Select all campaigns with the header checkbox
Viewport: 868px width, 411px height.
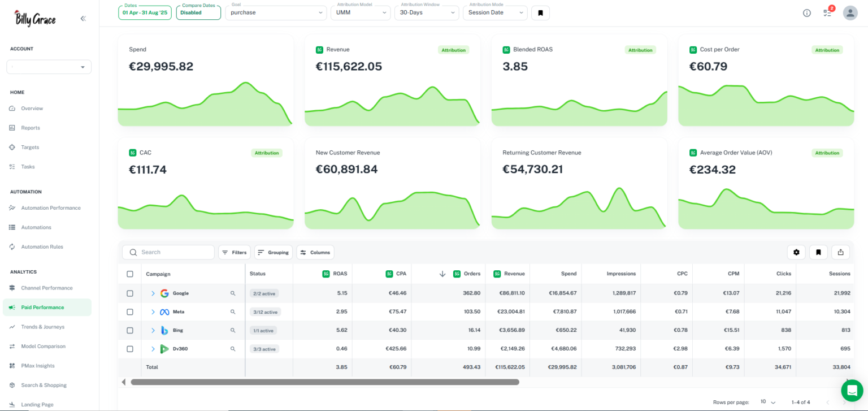(x=130, y=273)
